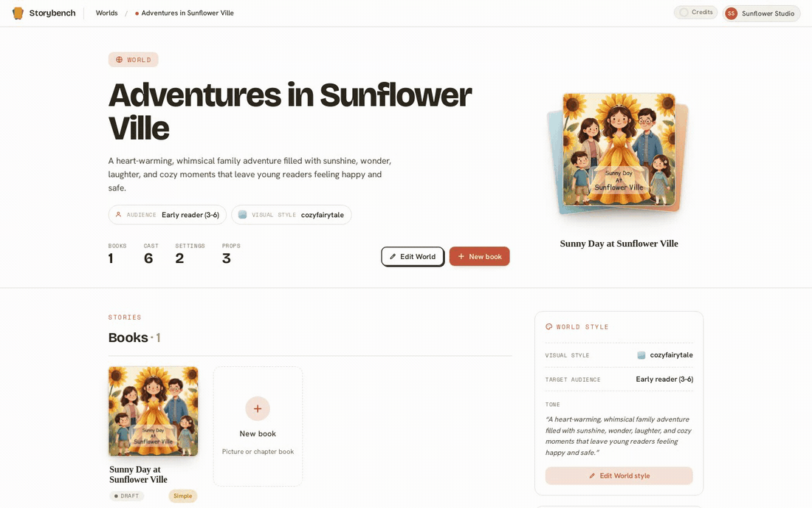Click the SS avatar for Sunflower Studio

click(732, 13)
